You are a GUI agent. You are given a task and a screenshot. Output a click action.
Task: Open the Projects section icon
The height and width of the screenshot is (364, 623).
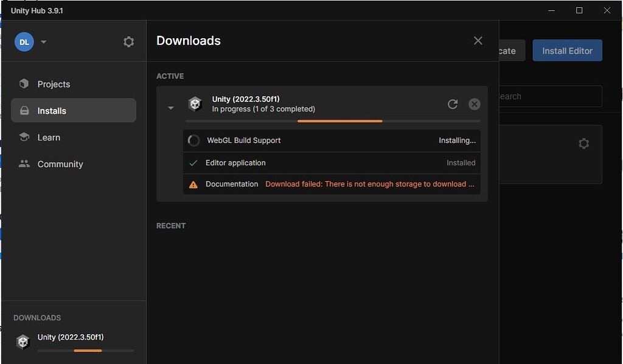[24, 84]
